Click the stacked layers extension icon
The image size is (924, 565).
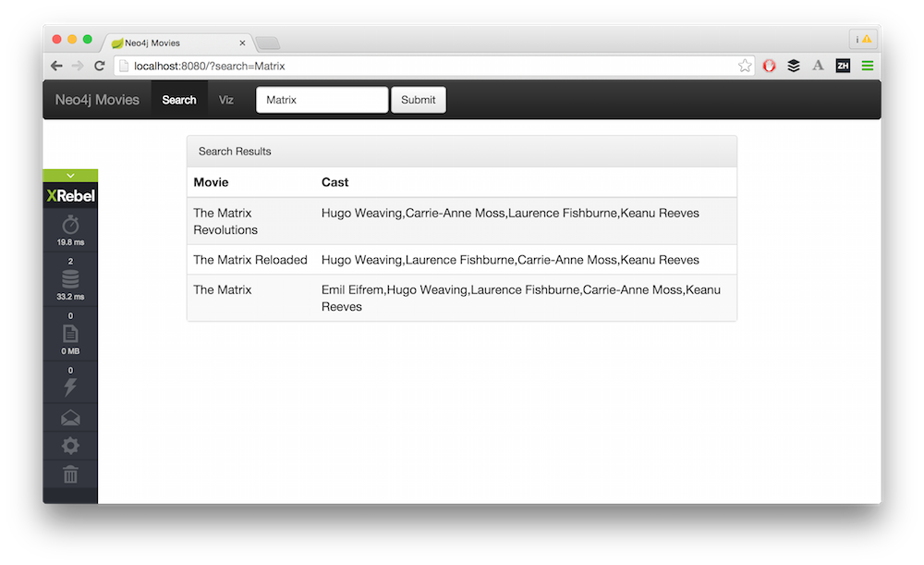[x=794, y=66]
